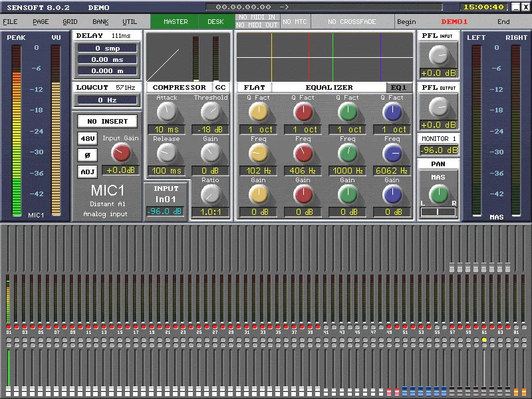This screenshot has width=532, height=399.
Task: Click the NO MTC indicator button
Action: click(295, 22)
